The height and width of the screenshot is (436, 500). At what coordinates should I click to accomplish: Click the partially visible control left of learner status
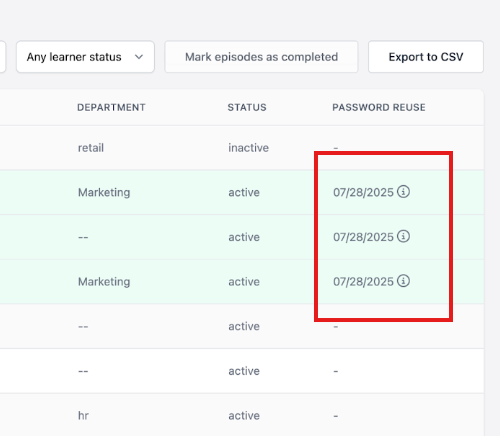coord(2,57)
